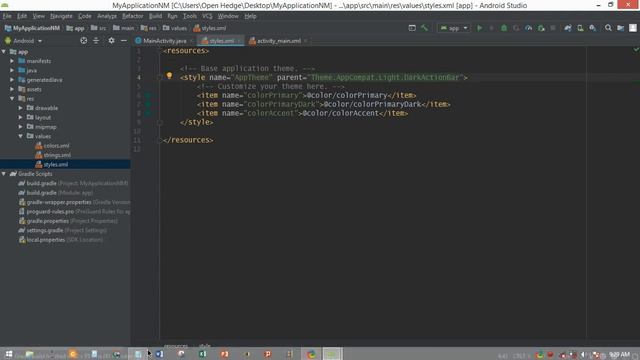Click the green inspection checkmark in editor corner
This screenshot has width=640, height=360.
tap(636, 50)
